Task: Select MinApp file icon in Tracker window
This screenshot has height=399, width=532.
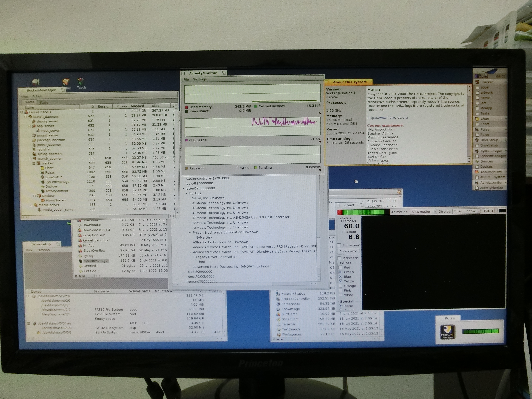Action: (x=80, y=246)
